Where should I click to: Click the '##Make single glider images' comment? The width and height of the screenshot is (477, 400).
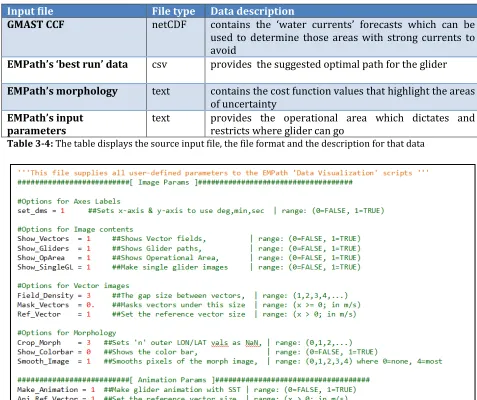tap(170, 267)
